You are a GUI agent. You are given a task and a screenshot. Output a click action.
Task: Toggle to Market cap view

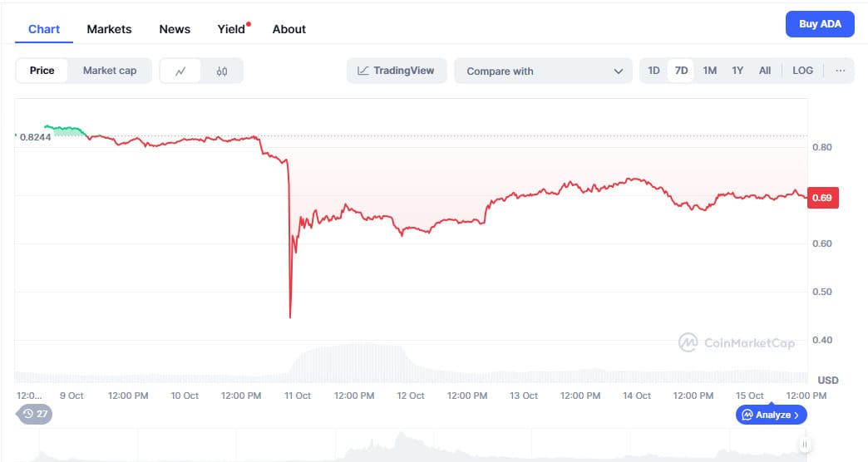click(x=110, y=71)
